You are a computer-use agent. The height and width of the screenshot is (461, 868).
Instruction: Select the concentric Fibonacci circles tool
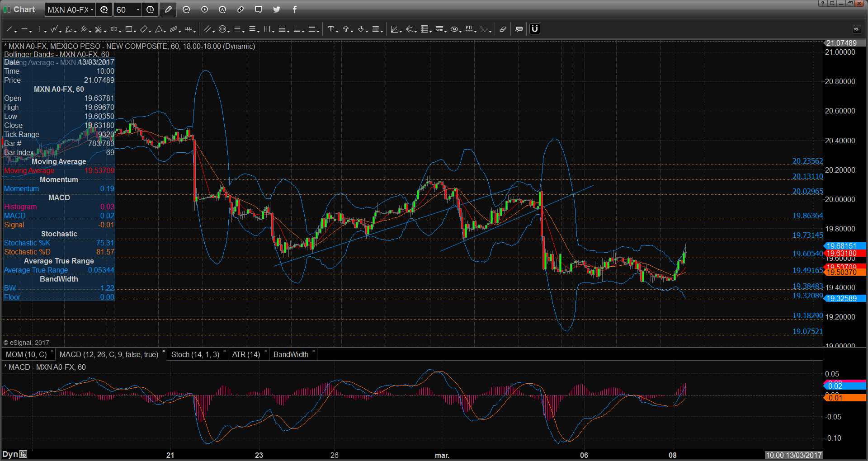click(222, 29)
